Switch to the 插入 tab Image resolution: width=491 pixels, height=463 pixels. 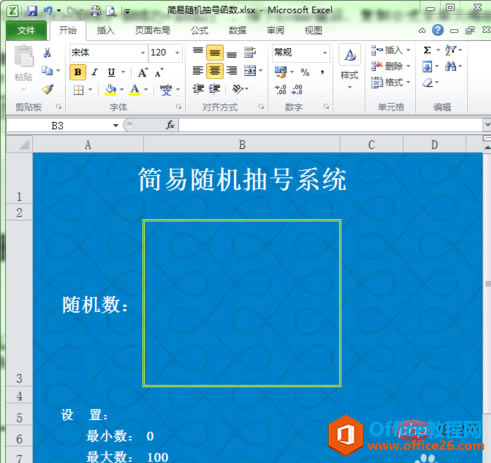106,31
